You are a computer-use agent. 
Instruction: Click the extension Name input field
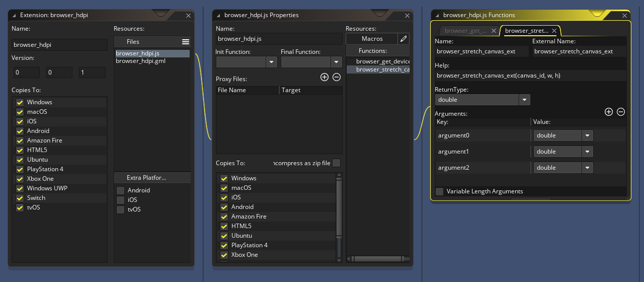pos(60,45)
